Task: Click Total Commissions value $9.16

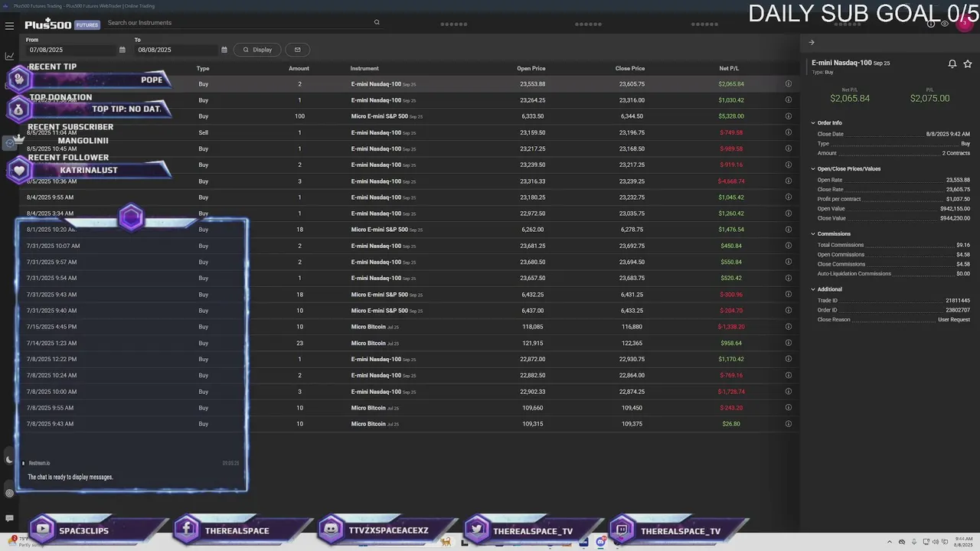Action: point(963,245)
